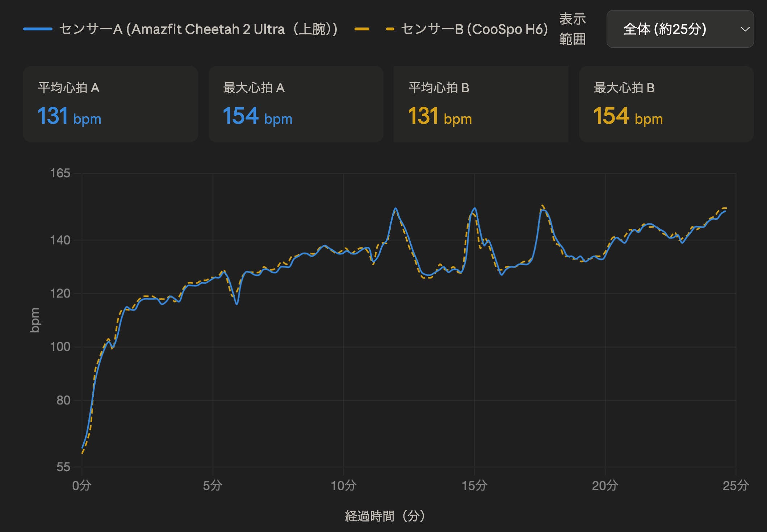Click the 表示範囲 label text
Screen dimensions: 767x532
click(573, 29)
